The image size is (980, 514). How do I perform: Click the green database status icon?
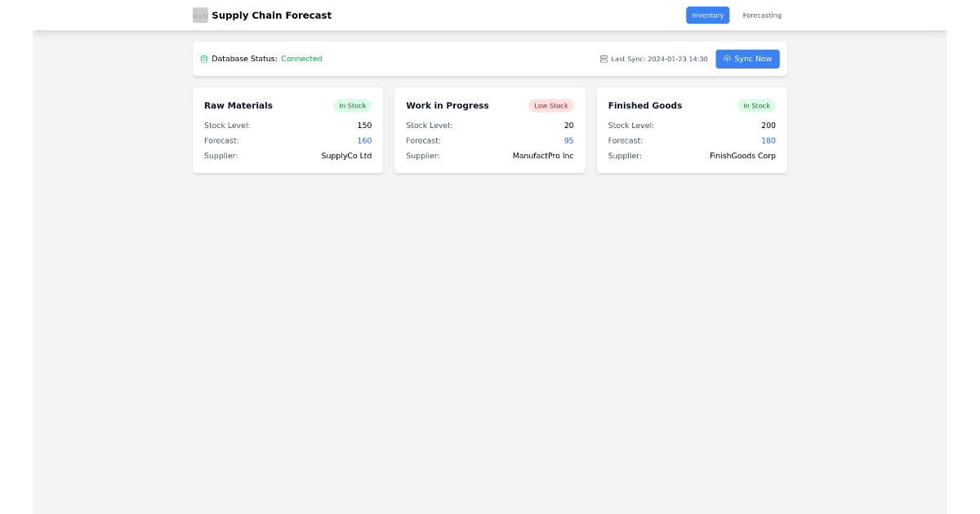click(x=203, y=59)
